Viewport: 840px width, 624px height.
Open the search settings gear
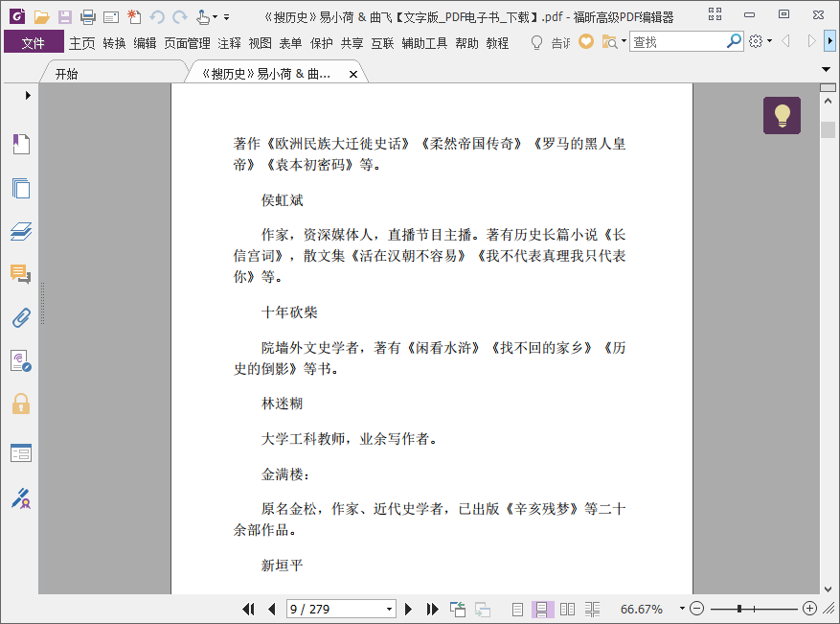click(756, 41)
